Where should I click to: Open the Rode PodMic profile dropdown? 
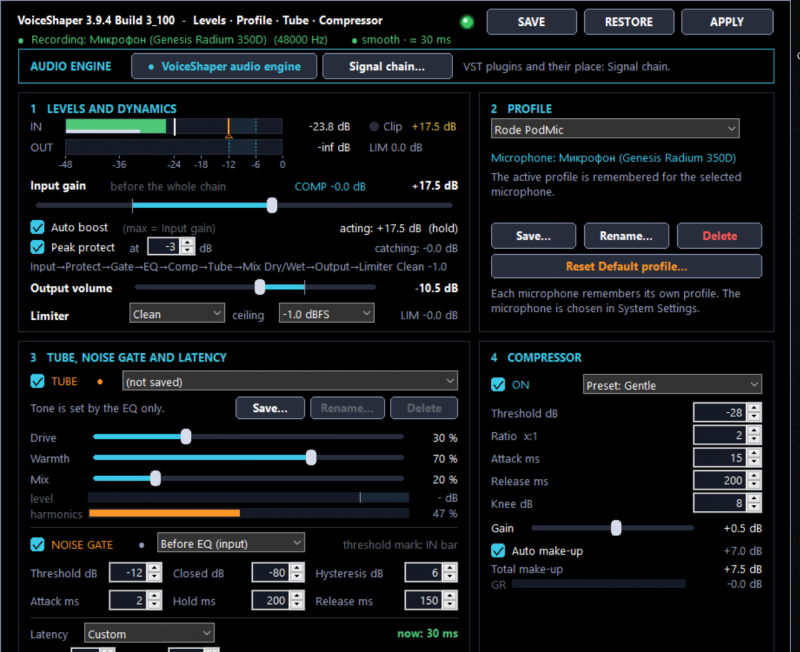[615, 129]
